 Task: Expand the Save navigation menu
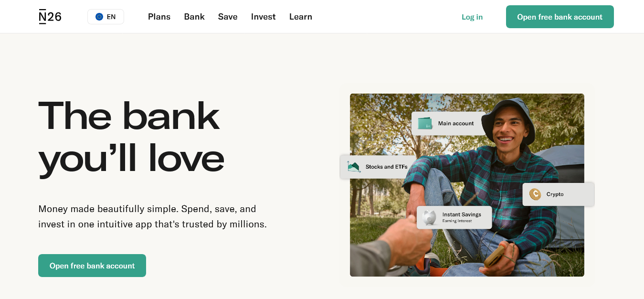point(228,17)
